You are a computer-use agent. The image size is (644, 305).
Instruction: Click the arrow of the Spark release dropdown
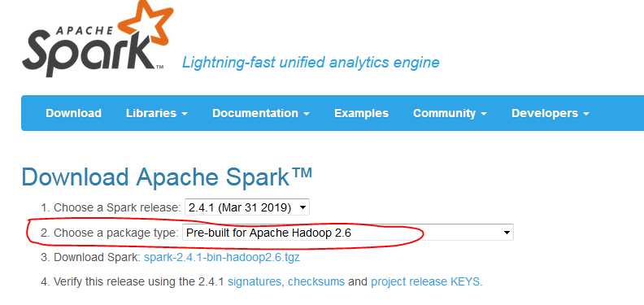tap(303, 207)
